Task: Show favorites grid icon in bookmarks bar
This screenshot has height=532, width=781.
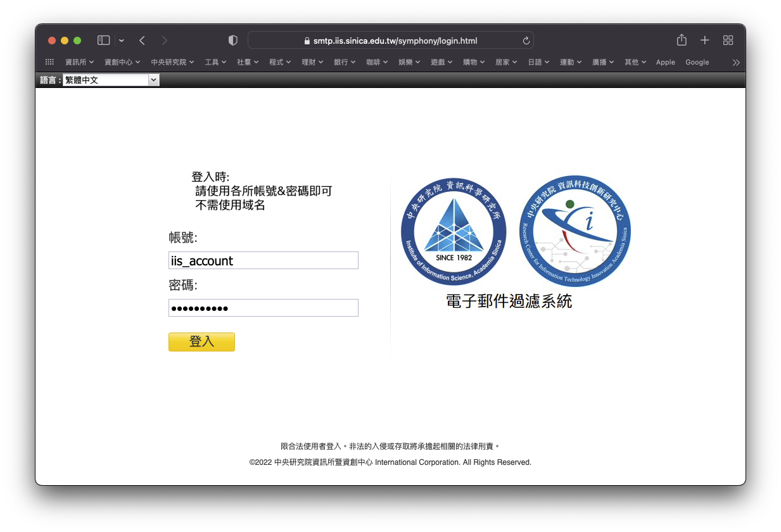Action: (49, 62)
